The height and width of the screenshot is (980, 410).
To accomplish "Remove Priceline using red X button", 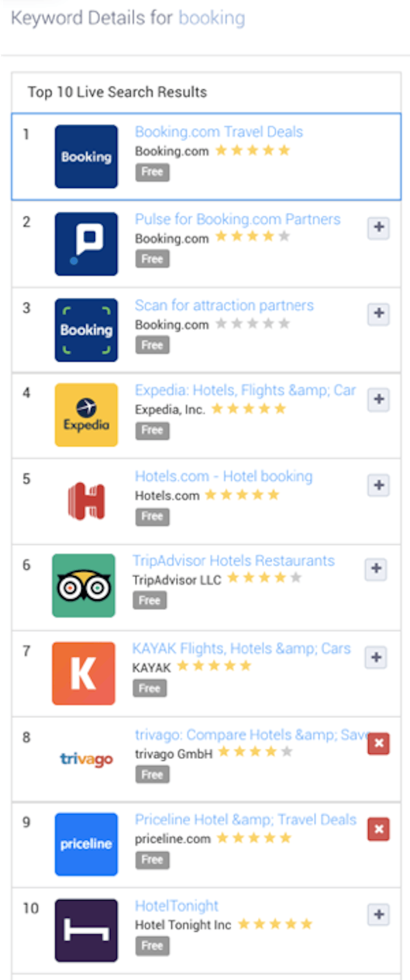I will pyautogui.click(x=379, y=829).
